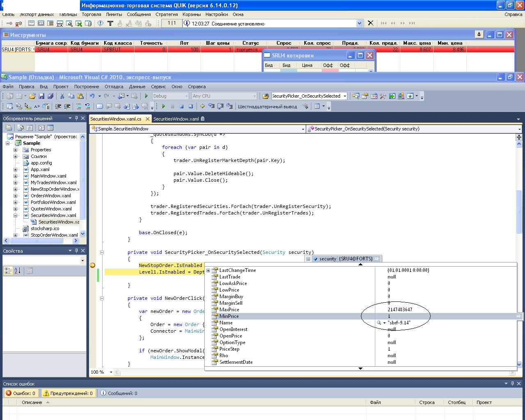This screenshot has width=525, height=420.
Task: Open the Лимиты menu in QUIK
Action: pos(114,14)
